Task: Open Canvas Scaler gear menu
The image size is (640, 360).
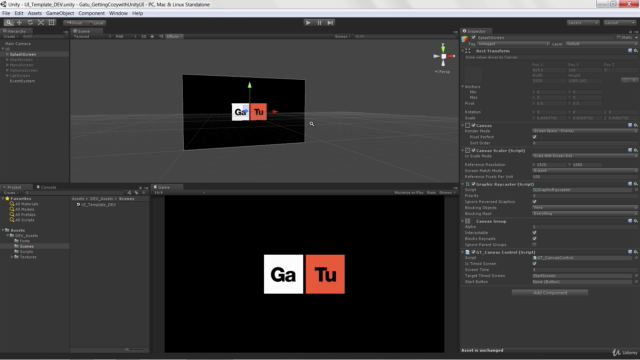Action: (x=636, y=150)
